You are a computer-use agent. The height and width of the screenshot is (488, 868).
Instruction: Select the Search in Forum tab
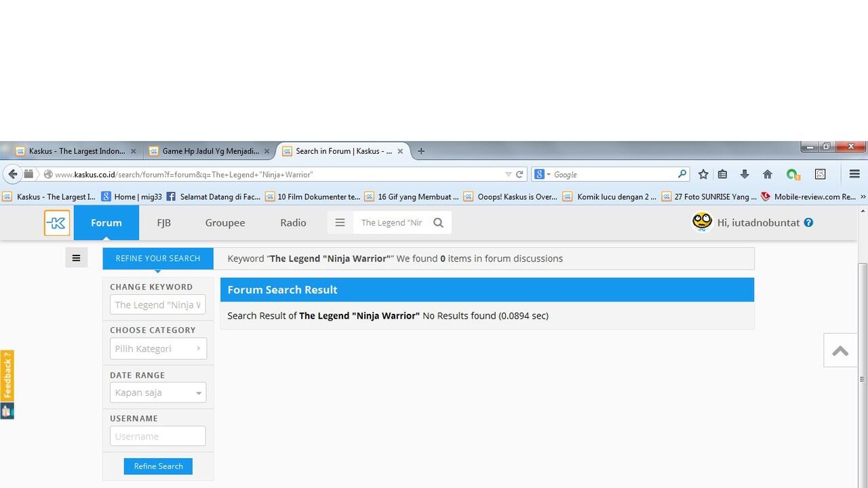coord(343,151)
